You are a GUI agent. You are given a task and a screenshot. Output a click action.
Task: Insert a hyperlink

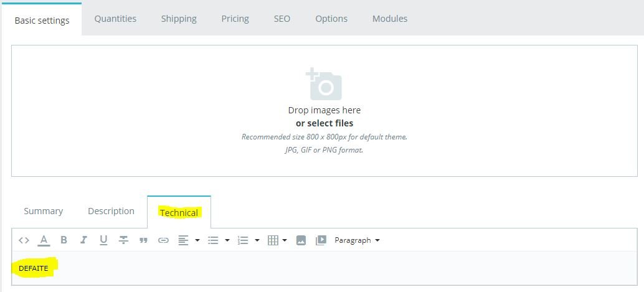click(x=163, y=241)
